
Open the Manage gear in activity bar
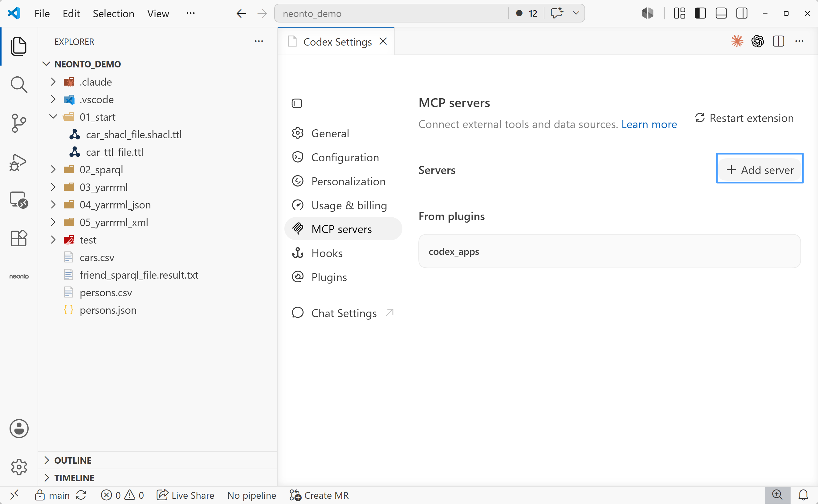[19, 467]
